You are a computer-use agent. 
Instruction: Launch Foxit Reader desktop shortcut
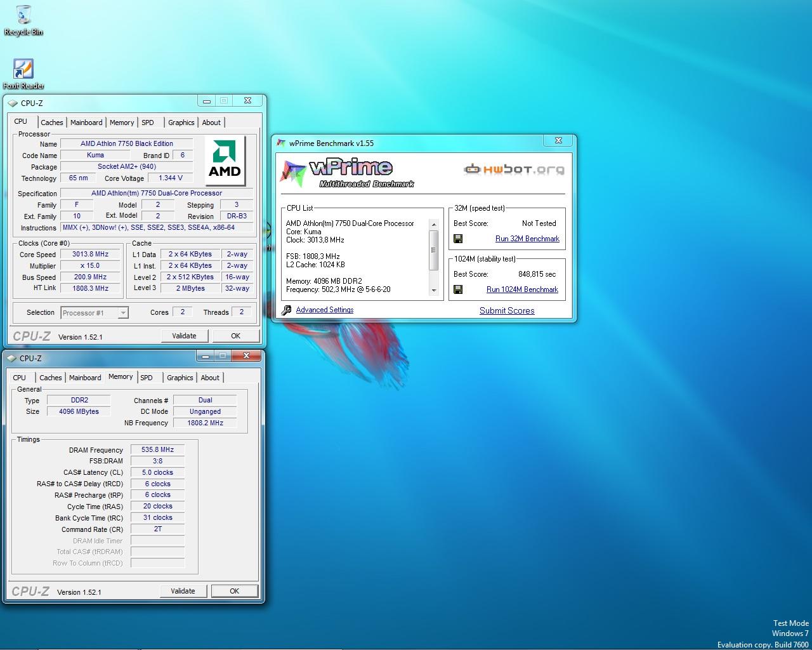coord(23,74)
